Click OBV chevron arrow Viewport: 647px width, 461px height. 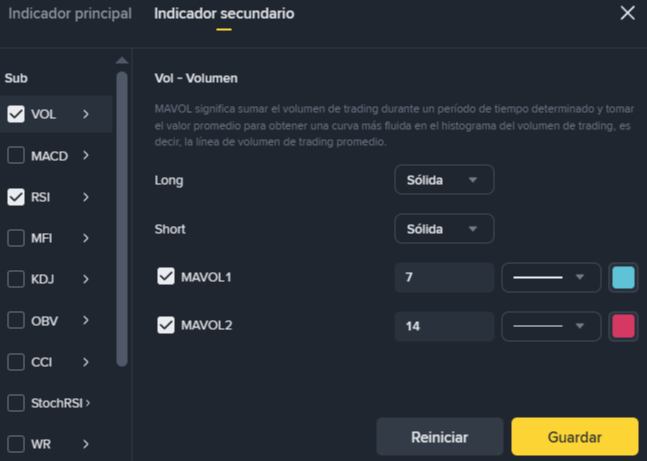tap(86, 320)
